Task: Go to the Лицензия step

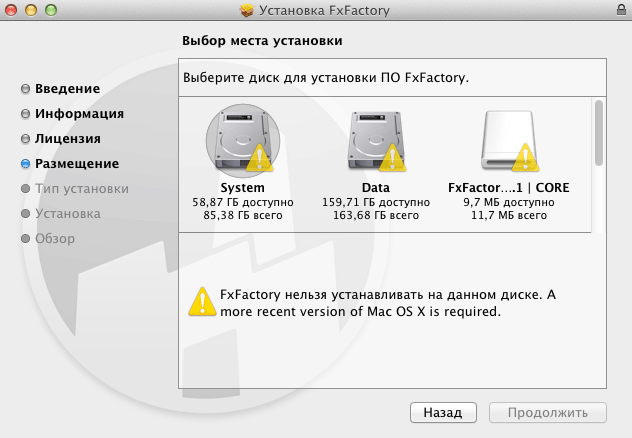Action: pyautogui.click(x=68, y=139)
